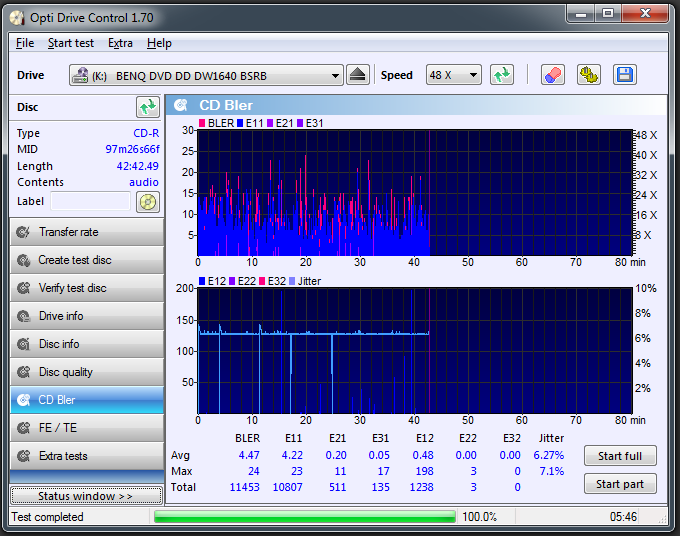Click the disc label icon next to Label

coord(148,202)
